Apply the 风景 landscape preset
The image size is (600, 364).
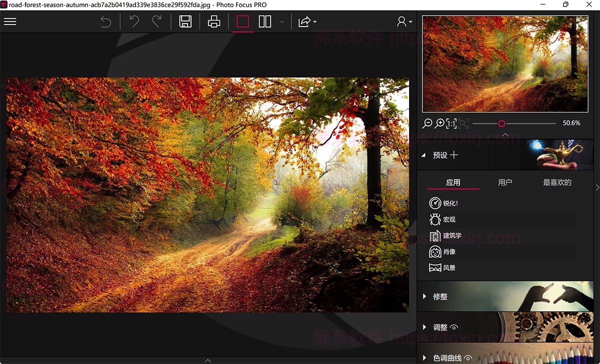(x=446, y=267)
